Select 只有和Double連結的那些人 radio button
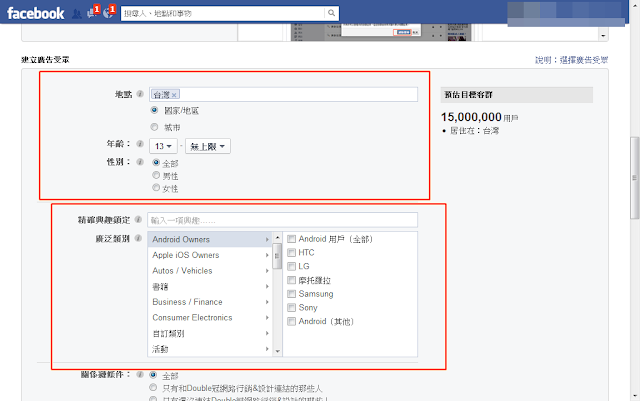This screenshot has width=640, height=401. [x=153, y=387]
